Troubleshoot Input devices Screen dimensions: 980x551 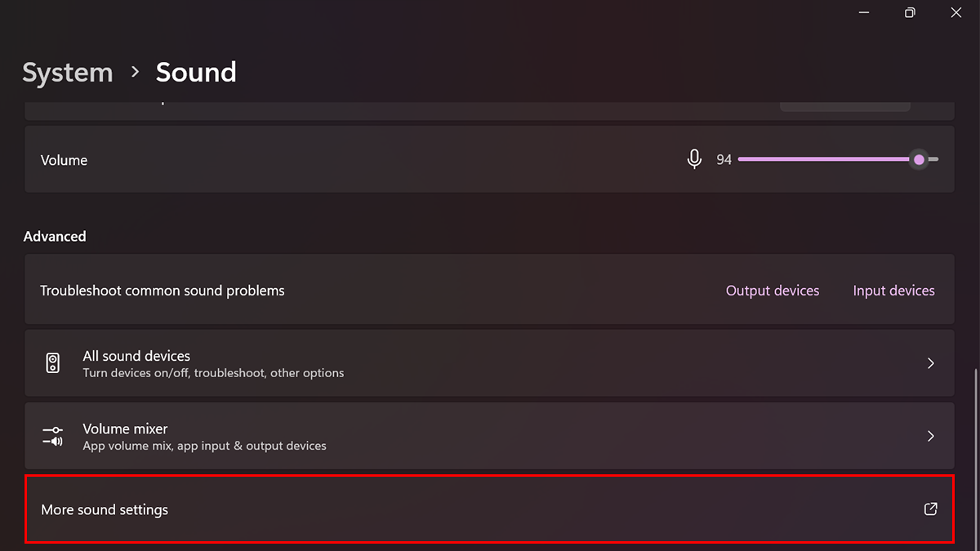[893, 291]
